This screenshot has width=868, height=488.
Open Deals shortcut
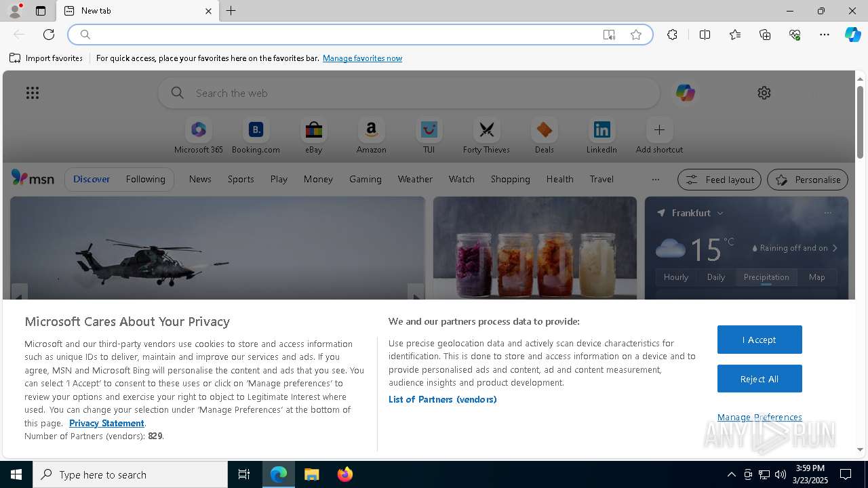point(544,136)
